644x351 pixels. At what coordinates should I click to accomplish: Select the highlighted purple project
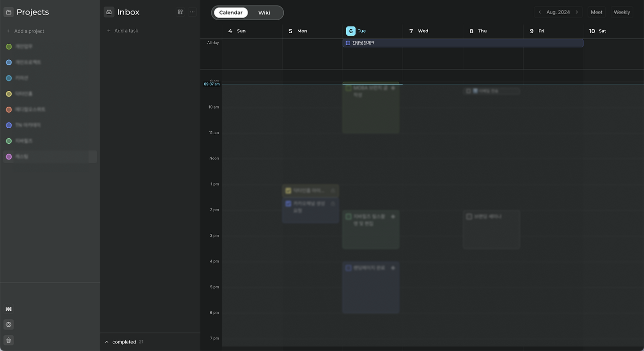tap(50, 157)
